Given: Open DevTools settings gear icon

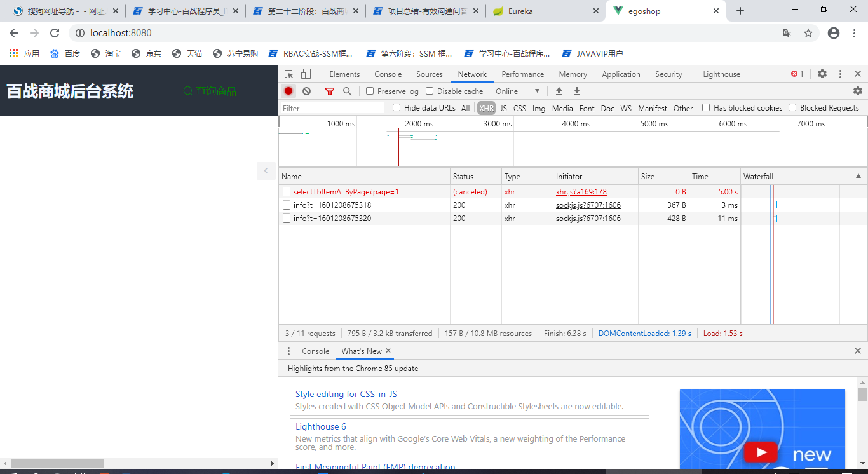Looking at the screenshot, I should [x=822, y=74].
